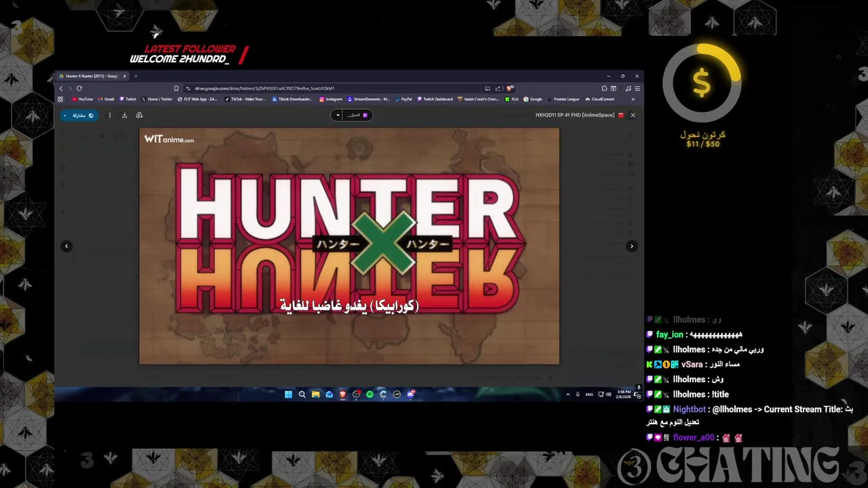The image size is (868, 488).
Task: Select the Hunter X Hunter (2011) tab
Action: coord(92,76)
